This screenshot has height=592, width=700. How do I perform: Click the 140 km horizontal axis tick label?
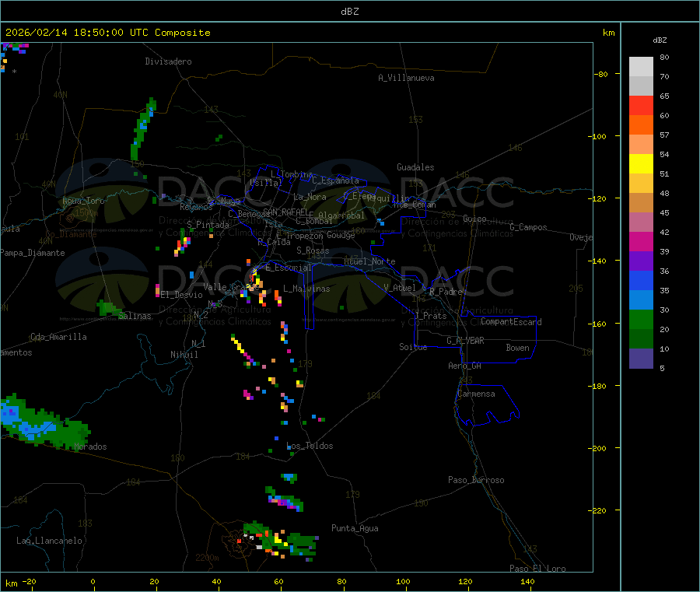click(527, 581)
